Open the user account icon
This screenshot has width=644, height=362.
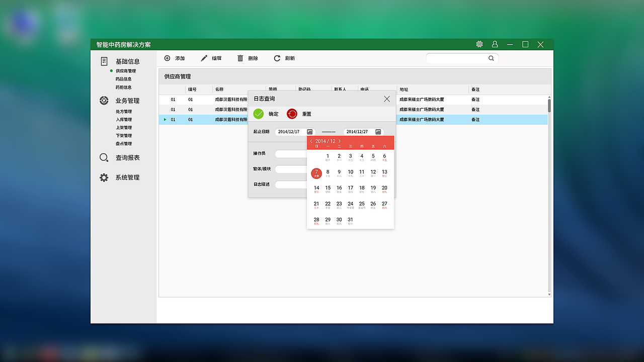[495, 44]
